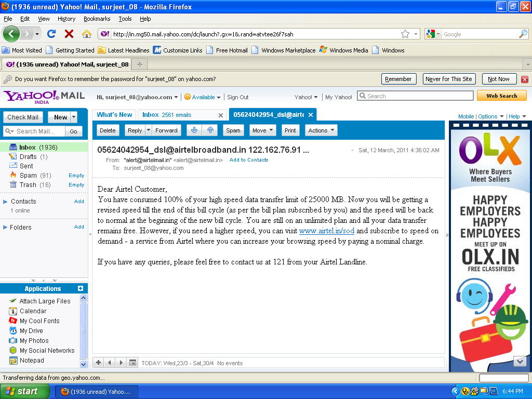Click the search magnifier in Google box
This screenshot has width=532, height=399.
(x=523, y=34)
